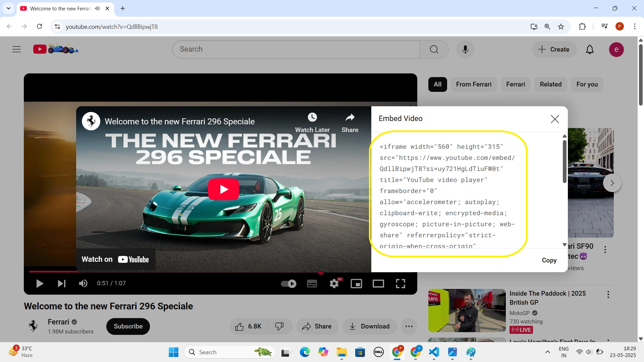The width and height of the screenshot is (644, 362).
Task: Open browser zoom magnifier icon
Action: coord(547,26)
